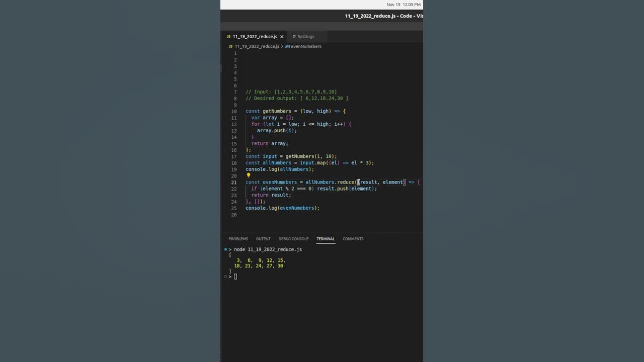Click the '// Input: [1,2,3,4,5,6,7,8,9,10]' comment
The height and width of the screenshot is (362, 644).
[x=291, y=92]
